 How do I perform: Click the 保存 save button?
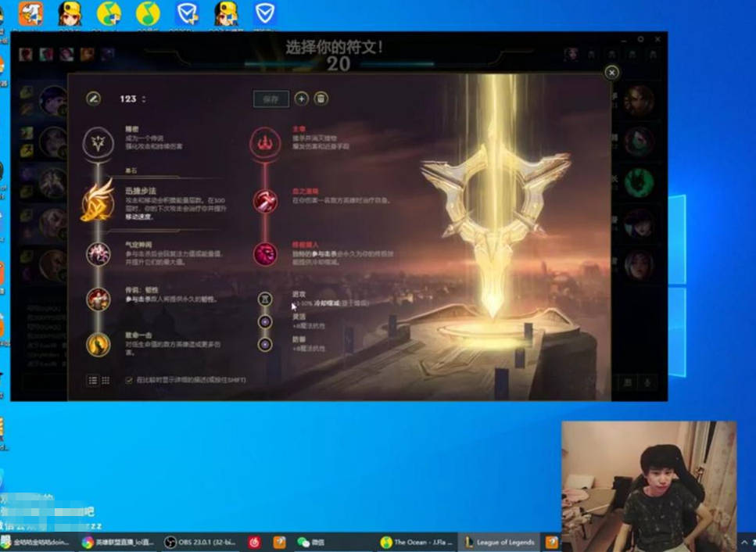(271, 99)
